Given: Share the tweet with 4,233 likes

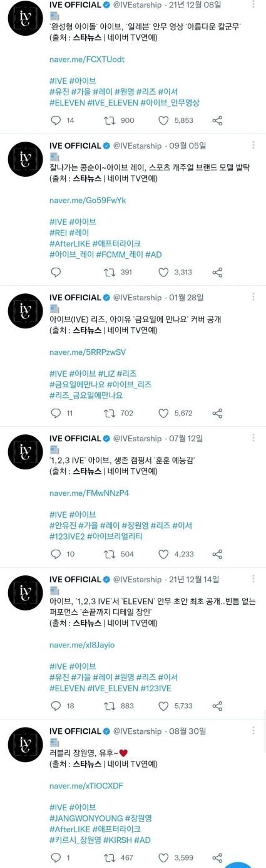Looking at the screenshot, I should [x=217, y=555].
